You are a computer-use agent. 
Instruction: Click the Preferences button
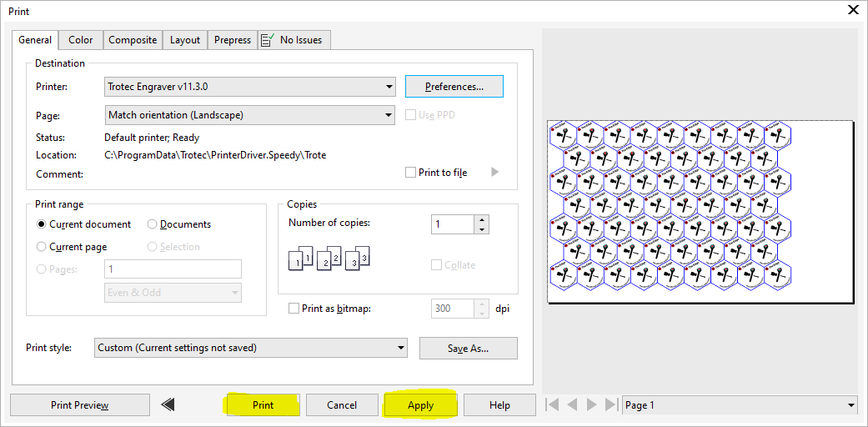[x=454, y=87]
